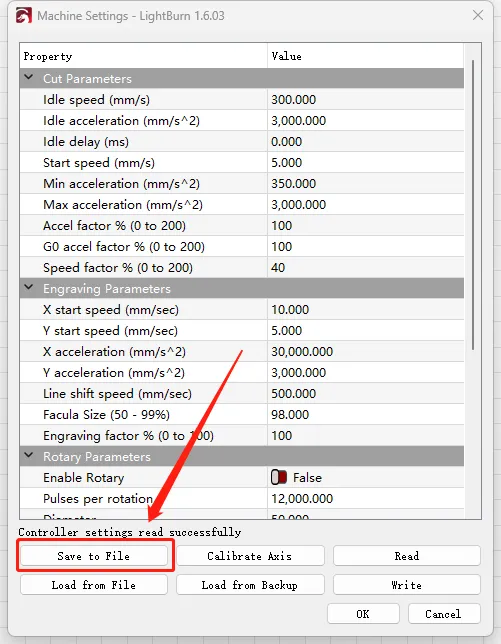Collapse the Cut Parameters section
The height and width of the screenshot is (644, 501).
[x=29, y=78]
